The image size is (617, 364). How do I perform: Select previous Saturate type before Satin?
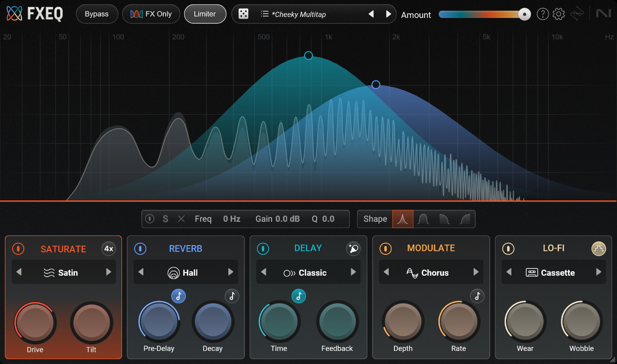pyautogui.click(x=19, y=272)
